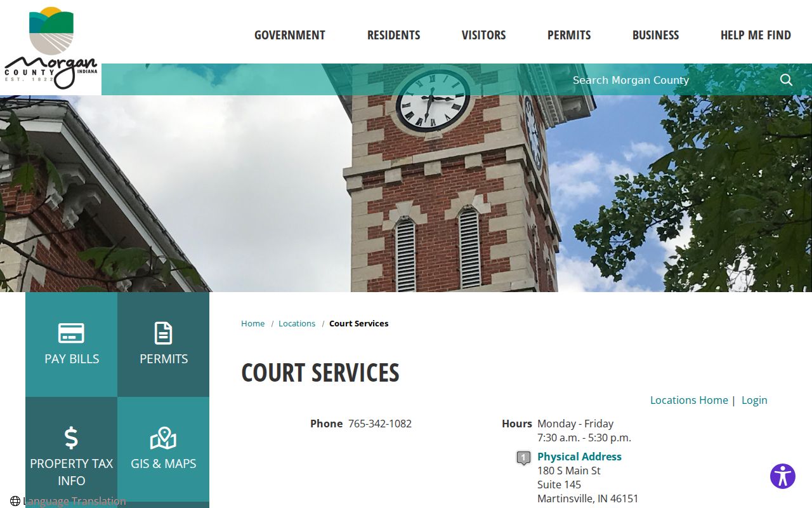Click the Locations breadcrumb link
Viewport: 812px width, 508px height.
coord(297,323)
